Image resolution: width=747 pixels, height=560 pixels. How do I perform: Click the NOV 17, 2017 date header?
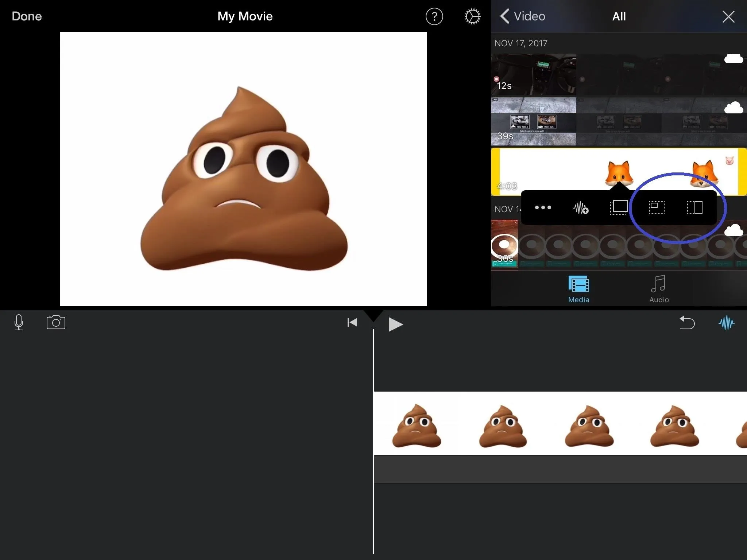coord(521,43)
